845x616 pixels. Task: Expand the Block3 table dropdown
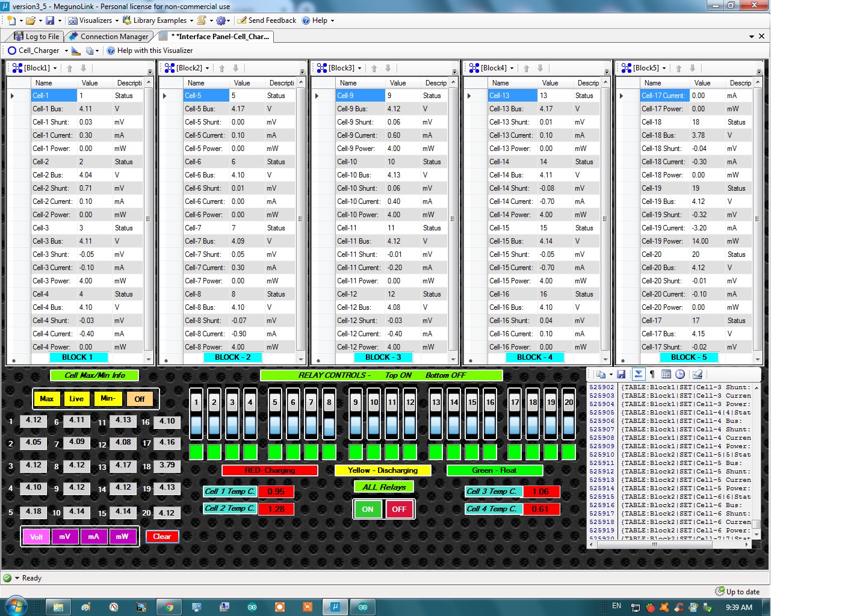click(359, 68)
